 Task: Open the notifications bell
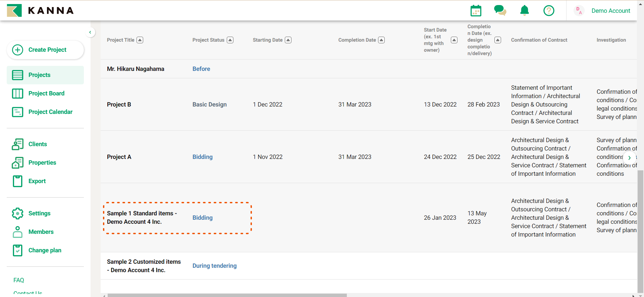(x=524, y=11)
